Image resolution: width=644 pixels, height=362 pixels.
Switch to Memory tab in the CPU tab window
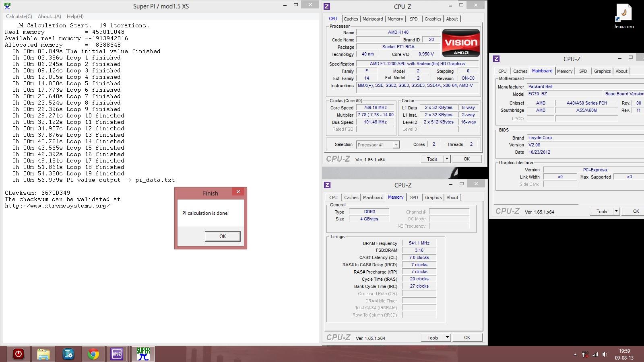tap(395, 19)
